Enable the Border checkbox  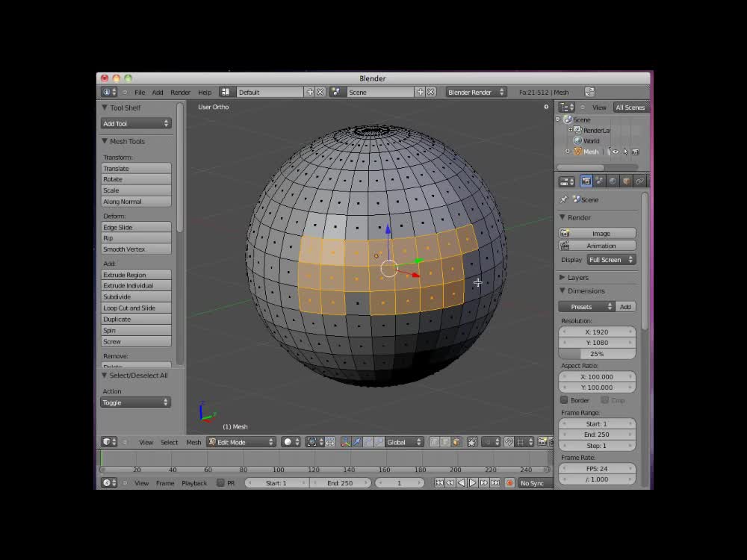pyautogui.click(x=564, y=400)
